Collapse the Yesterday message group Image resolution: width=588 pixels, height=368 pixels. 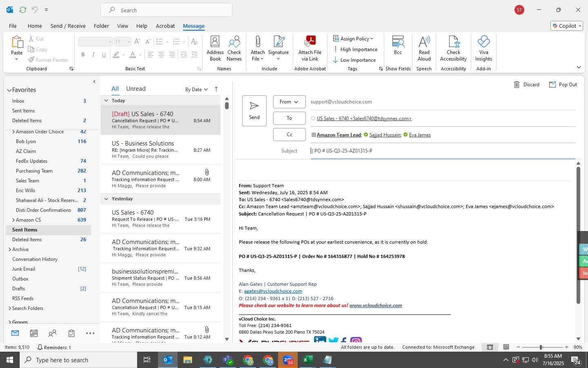(106, 199)
